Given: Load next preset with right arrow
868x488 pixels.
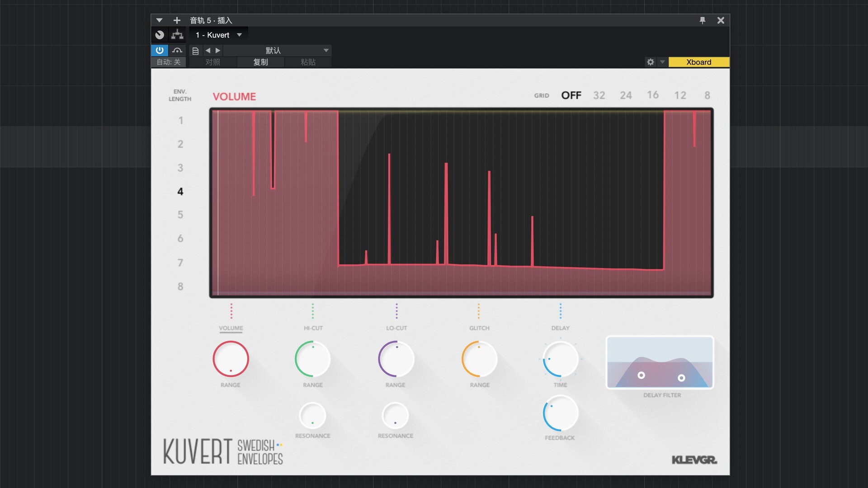Looking at the screenshot, I should coord(218,50).
